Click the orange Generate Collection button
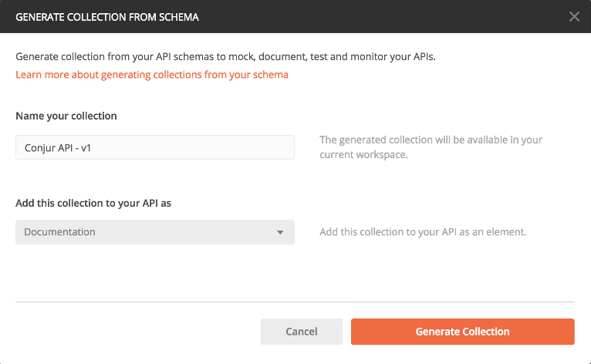 [x=462, y=332]
